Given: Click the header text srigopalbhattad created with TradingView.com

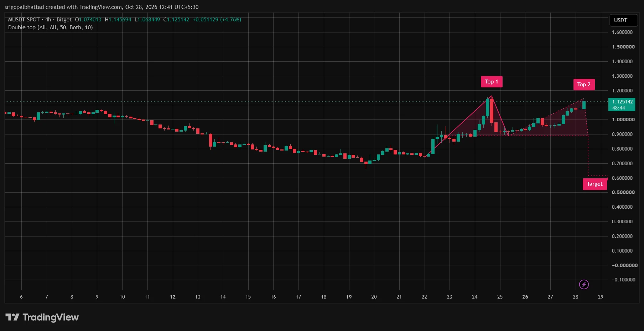Looking at the screenshot, I should click(x=63, y=7).
